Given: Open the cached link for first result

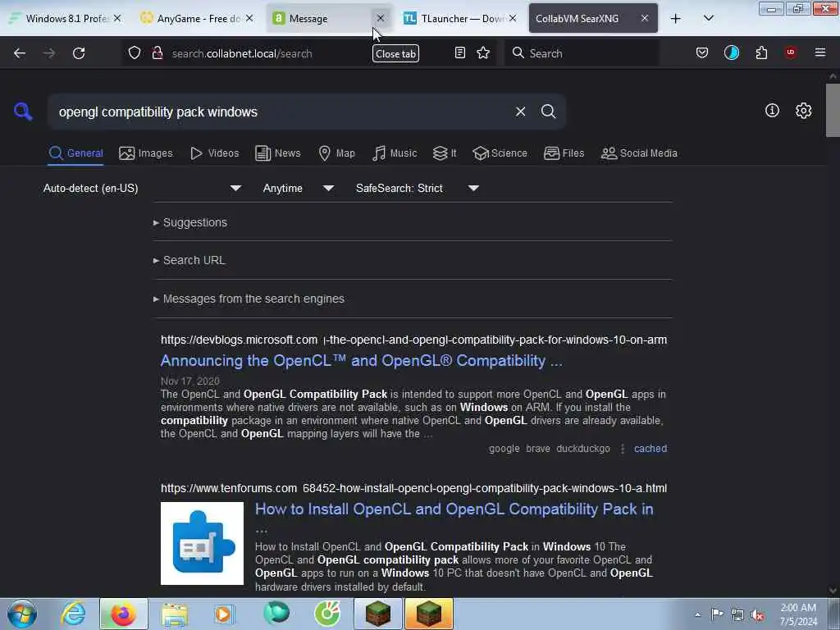Looking at the screenshot, I should tap(651, 449).
